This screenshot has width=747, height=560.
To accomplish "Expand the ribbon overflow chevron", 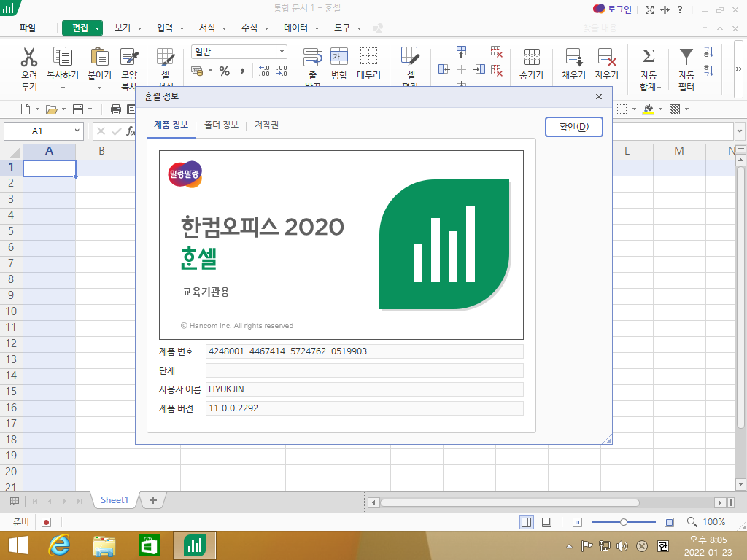I will pyautogui.click(x=738, y=69).
